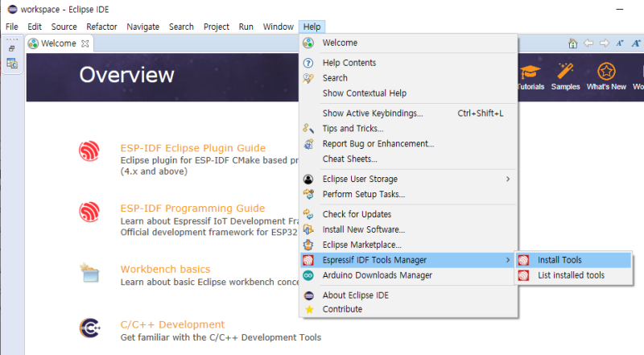Image resolution: width=644 pixels, height=355 pixels.
Task: Click the Home icon in Welcome toolbar
Action: 572,43
